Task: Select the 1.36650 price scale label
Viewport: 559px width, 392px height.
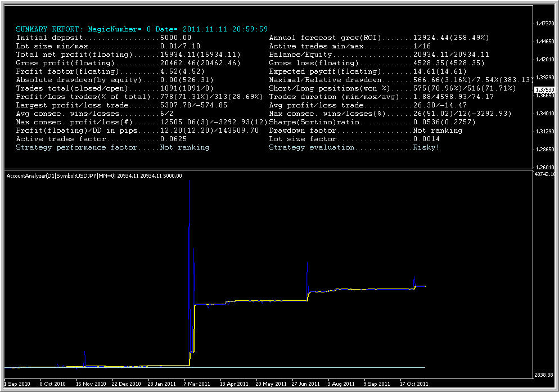Action: tap(545, 96)
